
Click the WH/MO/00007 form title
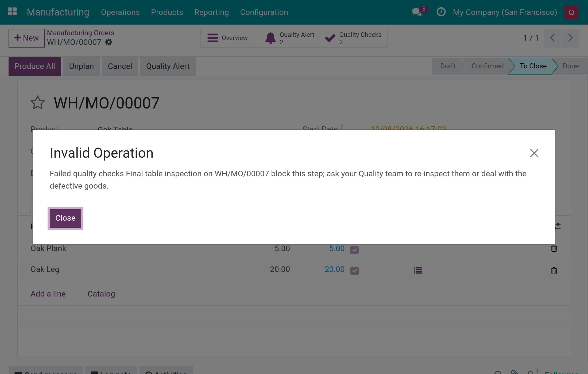pos(106,103)
